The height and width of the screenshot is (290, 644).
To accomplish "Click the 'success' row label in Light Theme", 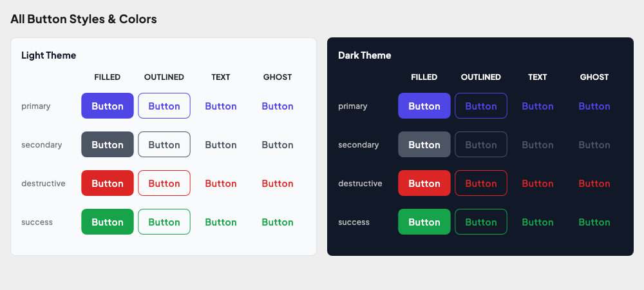I will pos(37,222).
